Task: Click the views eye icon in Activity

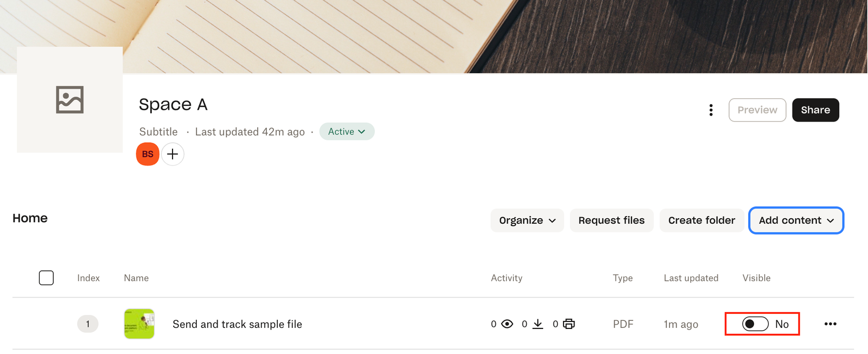Action: point(507,324)
